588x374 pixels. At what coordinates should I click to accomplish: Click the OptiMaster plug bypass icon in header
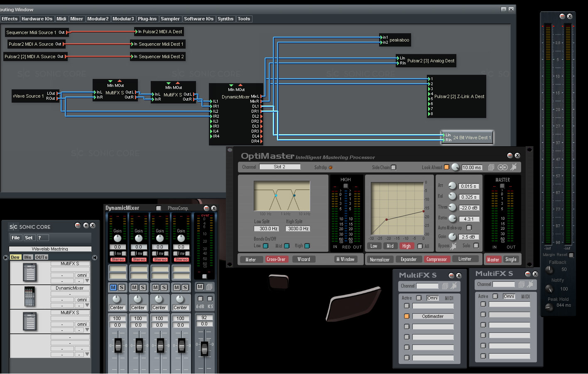[514, 167]
